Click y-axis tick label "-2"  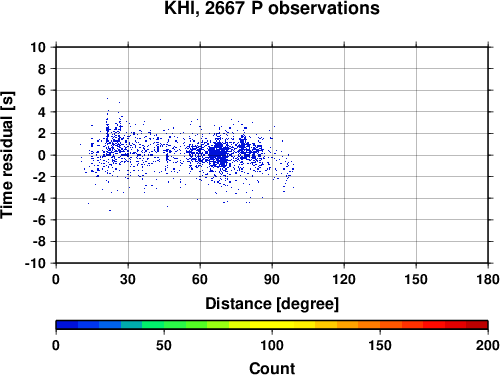(39, 177)
